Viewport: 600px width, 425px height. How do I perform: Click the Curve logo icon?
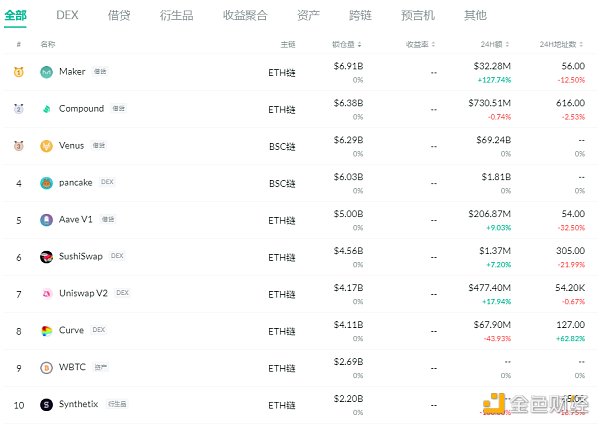pos(47,331)
